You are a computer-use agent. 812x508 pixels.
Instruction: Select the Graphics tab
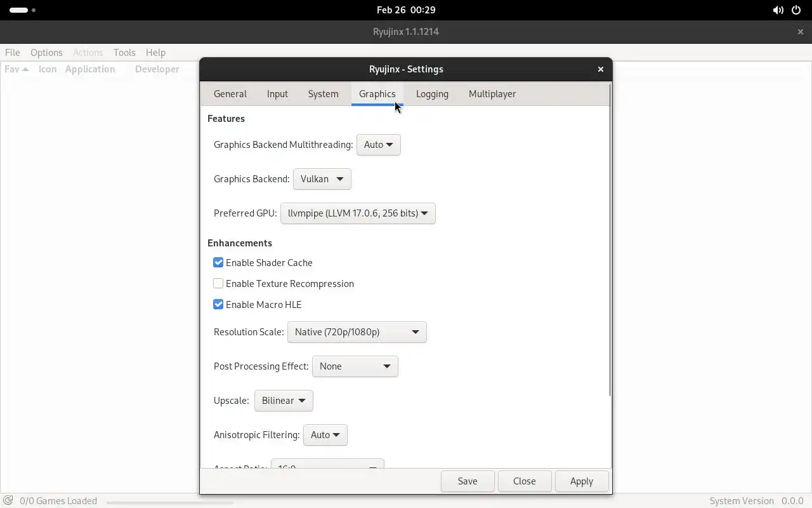[x=377, y=93]
